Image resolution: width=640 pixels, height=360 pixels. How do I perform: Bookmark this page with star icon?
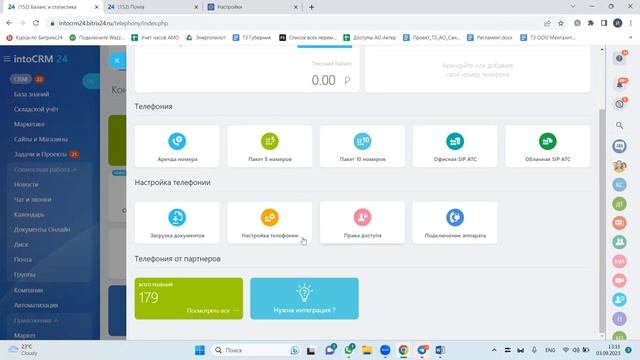[561, 23]
